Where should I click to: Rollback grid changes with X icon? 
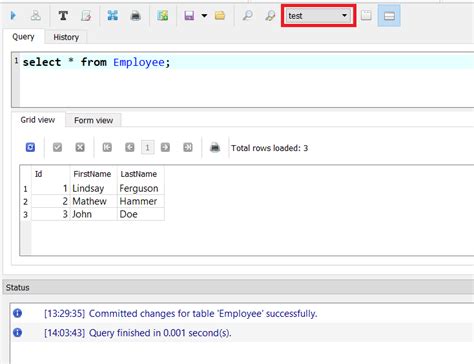[x=80, y=147]
